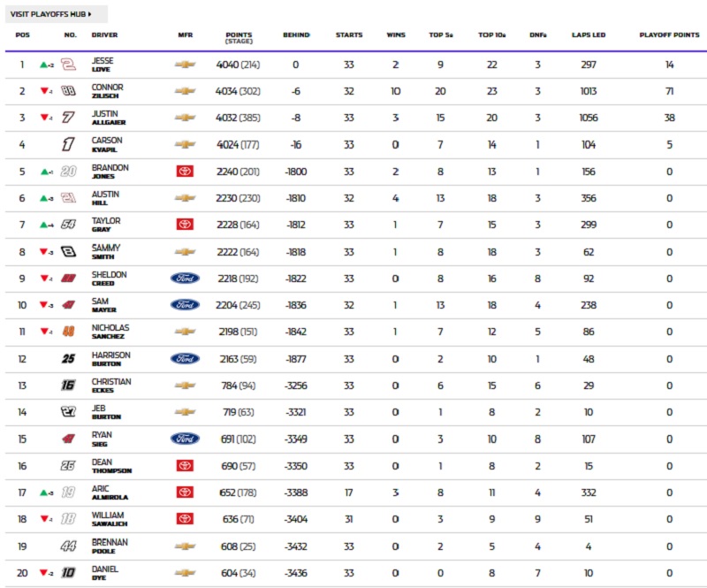Sort by the BEHIND column header
This screenshot has height=588, width=707.
pos(296,34)
